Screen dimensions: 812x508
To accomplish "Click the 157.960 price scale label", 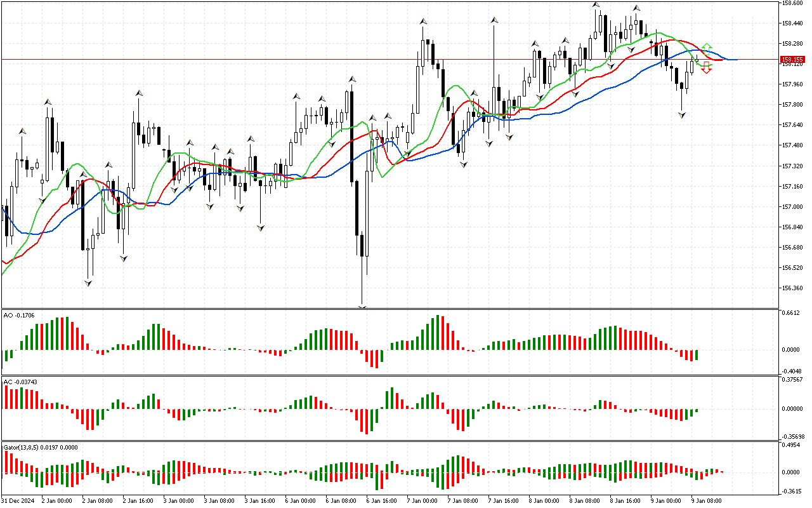I will 792,84.
